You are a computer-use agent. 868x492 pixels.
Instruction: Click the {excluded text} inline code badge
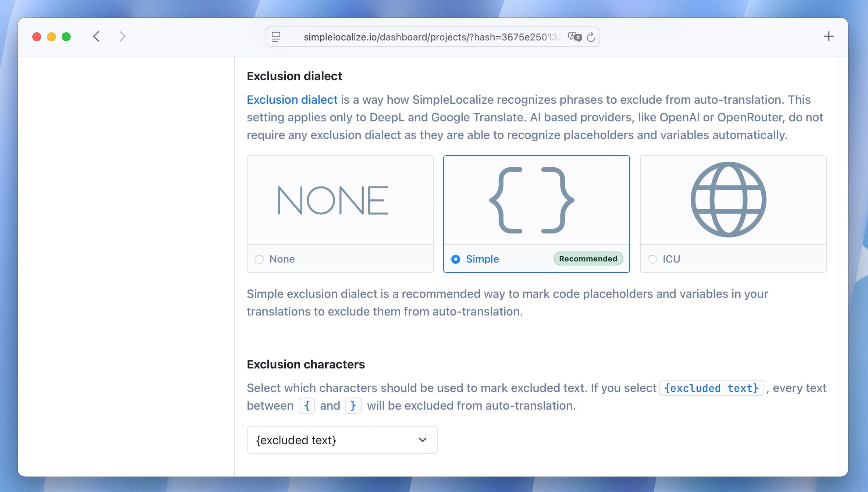point(711,388)
